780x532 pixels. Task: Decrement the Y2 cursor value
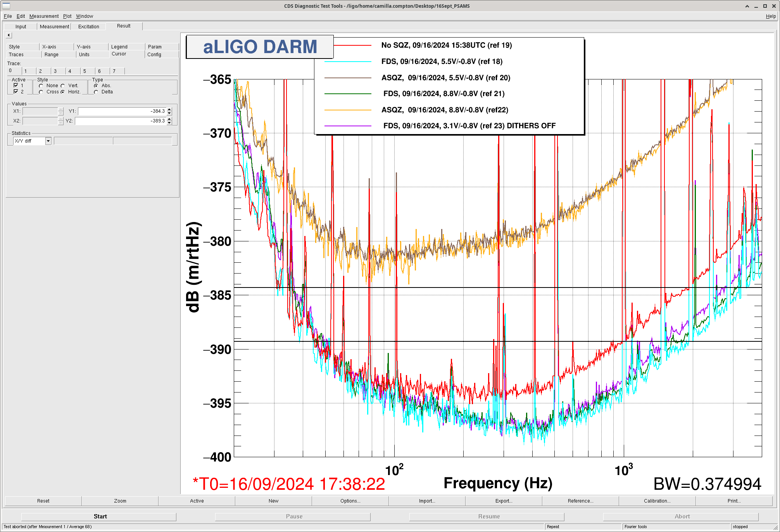[169, 123]
